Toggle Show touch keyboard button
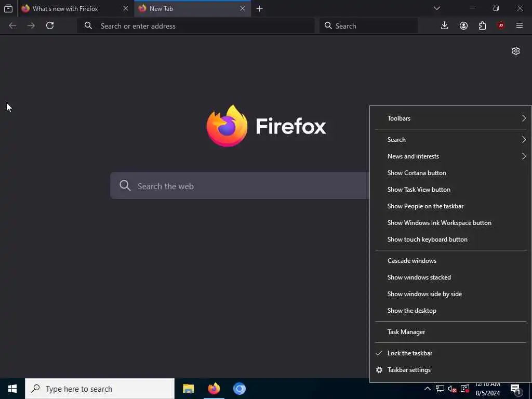 450,240
